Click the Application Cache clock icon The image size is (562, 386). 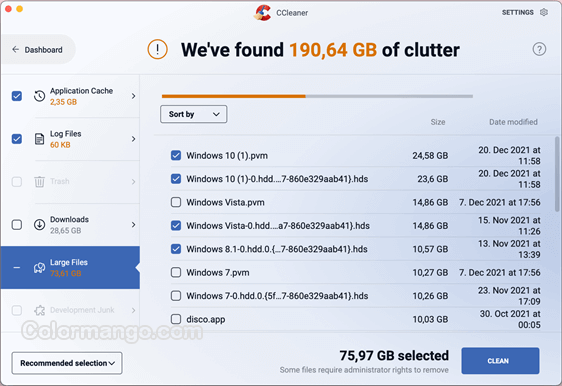39,96
